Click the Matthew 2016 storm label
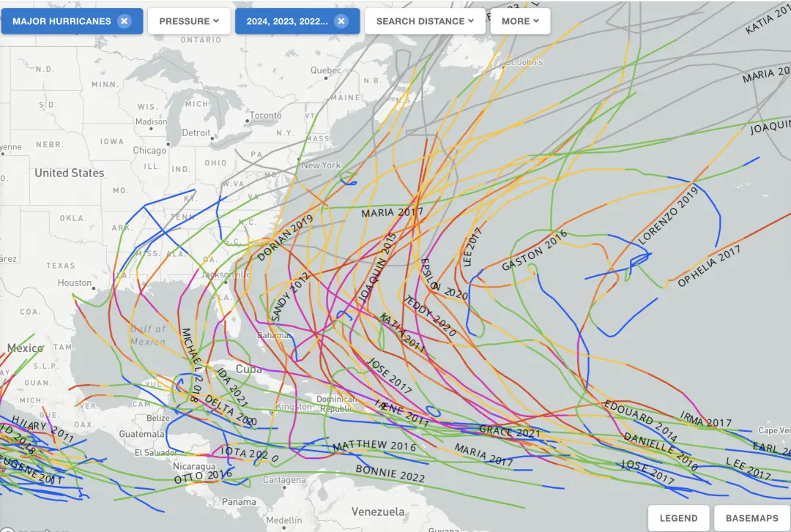This screenshot has height=532, width=791. point(374,445)
